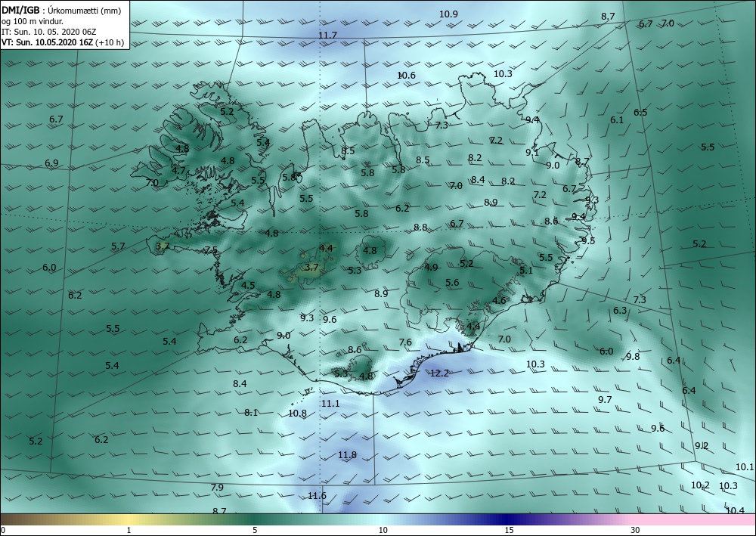This screenshot has width=756, height=536.
Task: Click the 12.2 value off the south coast
Action: (x=440, y=373)
